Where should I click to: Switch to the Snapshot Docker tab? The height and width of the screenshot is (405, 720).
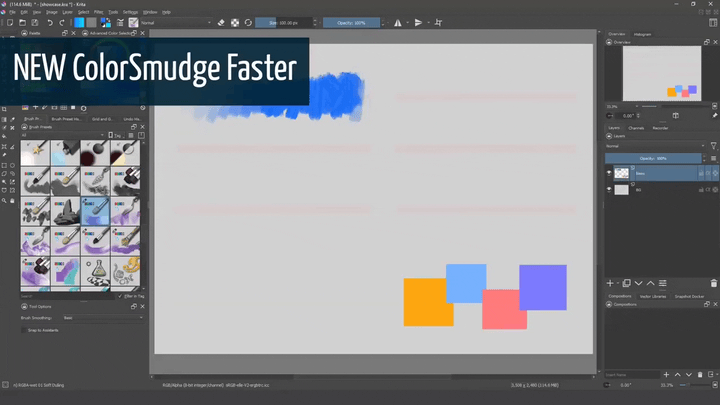click(689, 296)
